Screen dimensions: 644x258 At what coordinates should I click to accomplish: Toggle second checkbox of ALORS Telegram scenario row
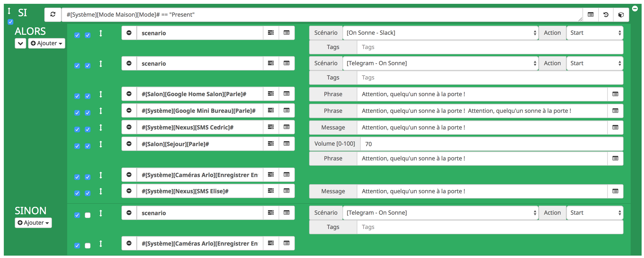pyautogui.click(x=87, y=66)
